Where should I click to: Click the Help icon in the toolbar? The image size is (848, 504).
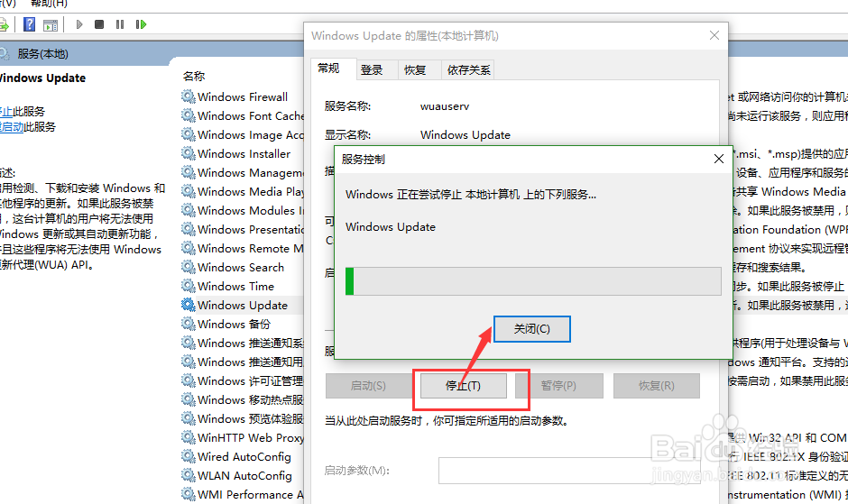coord(30,24)
